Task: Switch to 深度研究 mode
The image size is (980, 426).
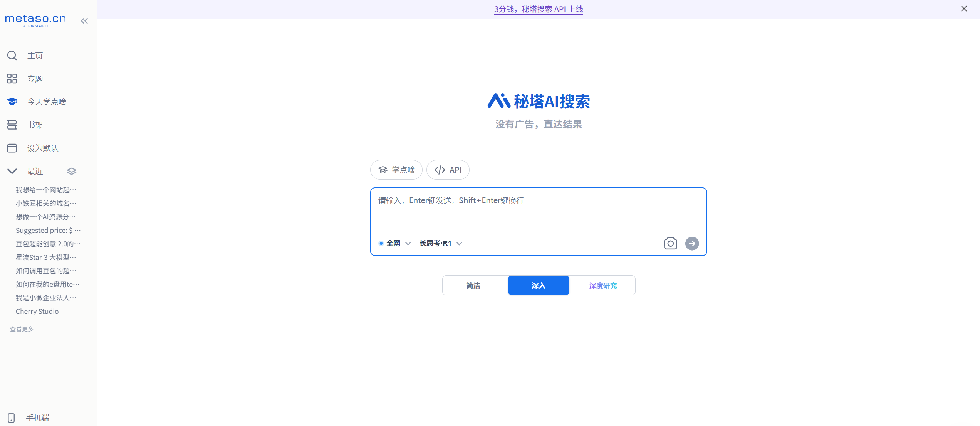Action: [602, 286]
